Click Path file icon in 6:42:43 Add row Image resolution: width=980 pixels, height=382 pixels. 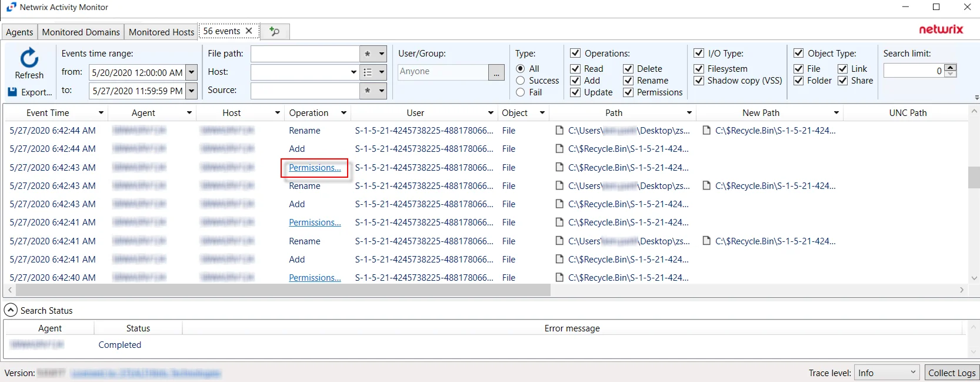559,204
